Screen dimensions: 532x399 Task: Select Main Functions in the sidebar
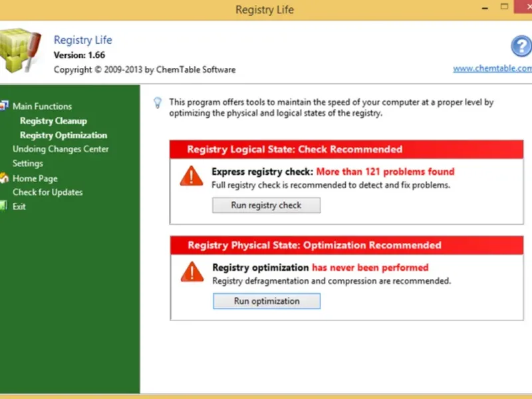click(x=42, y=106)
